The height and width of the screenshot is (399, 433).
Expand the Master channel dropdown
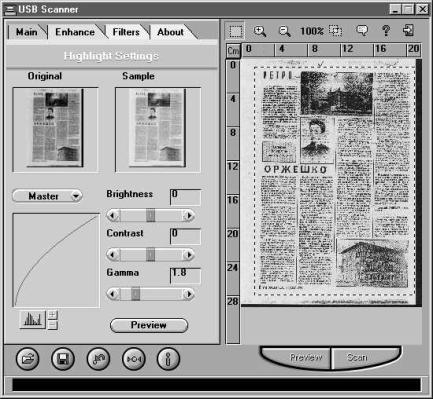(47, 196)
